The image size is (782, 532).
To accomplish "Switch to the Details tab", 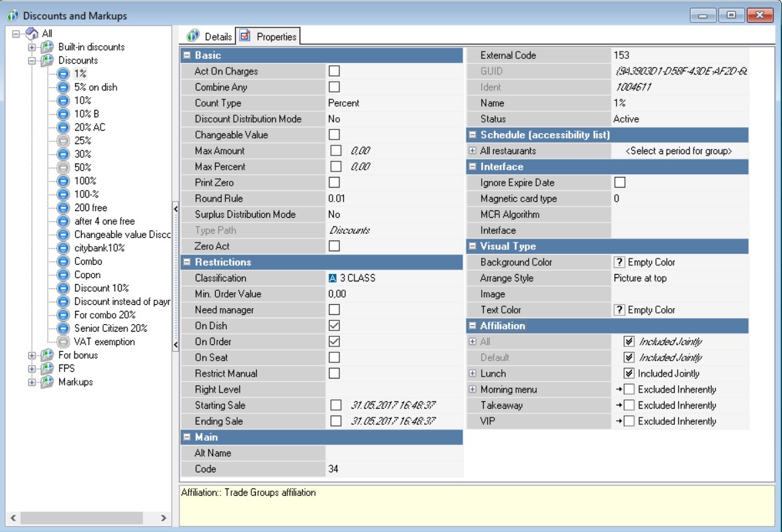I will [x=210, y=37].
